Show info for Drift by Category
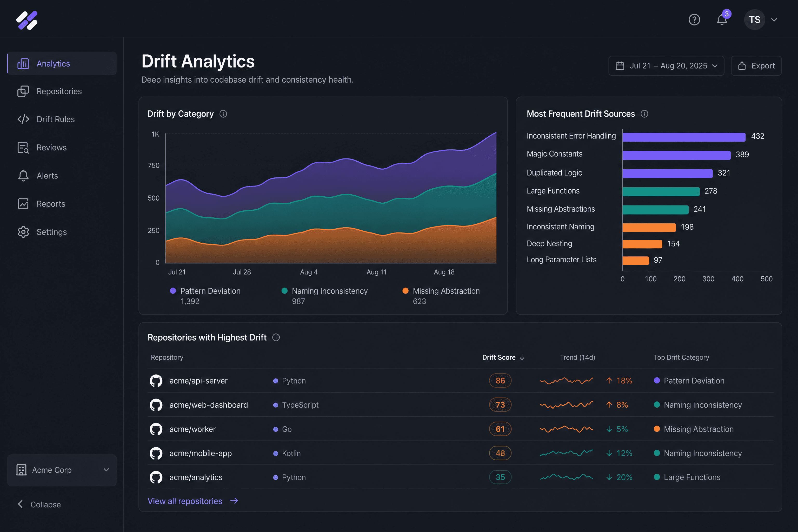 [223, 114]
